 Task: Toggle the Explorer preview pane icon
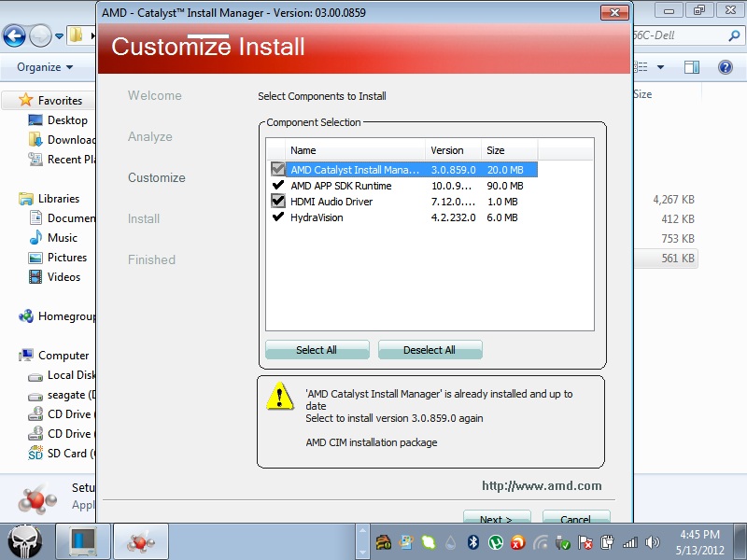tap(692, 67)
